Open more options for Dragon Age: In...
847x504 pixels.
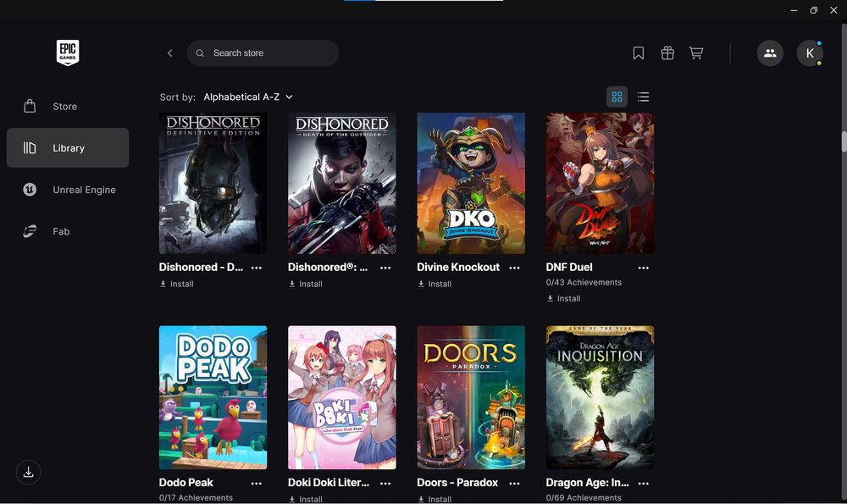coord(644,483)
